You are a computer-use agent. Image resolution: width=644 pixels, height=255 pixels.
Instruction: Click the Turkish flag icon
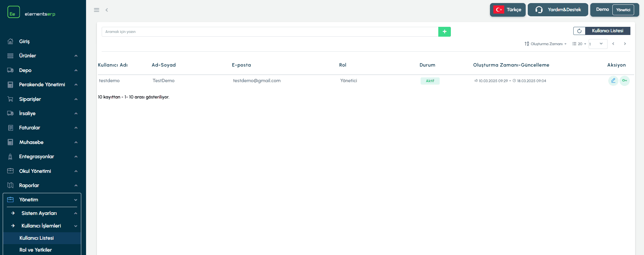click(x=499, y=10)
